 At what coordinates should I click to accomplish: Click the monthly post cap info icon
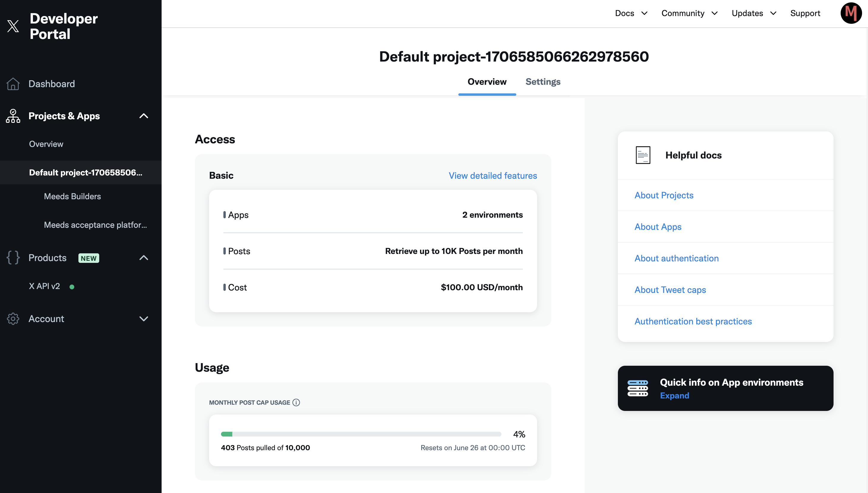click(296, 402)
